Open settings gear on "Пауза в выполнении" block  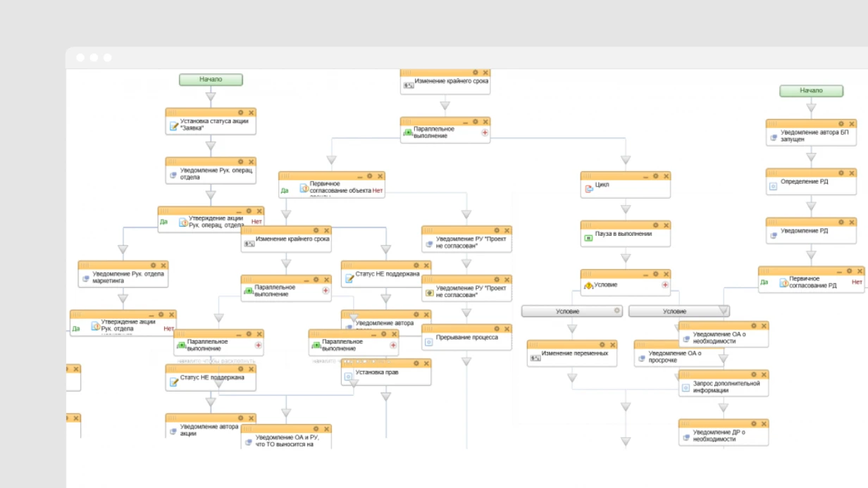point(655,225)
